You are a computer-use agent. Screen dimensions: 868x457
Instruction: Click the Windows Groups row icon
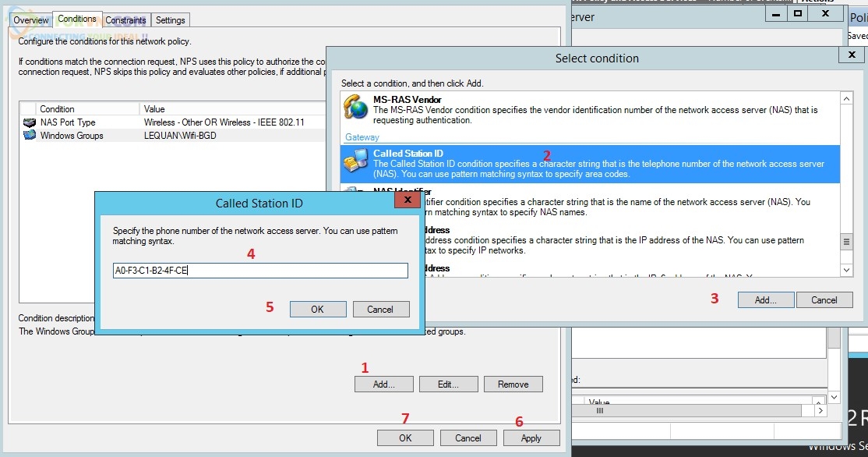click(30, 136)
